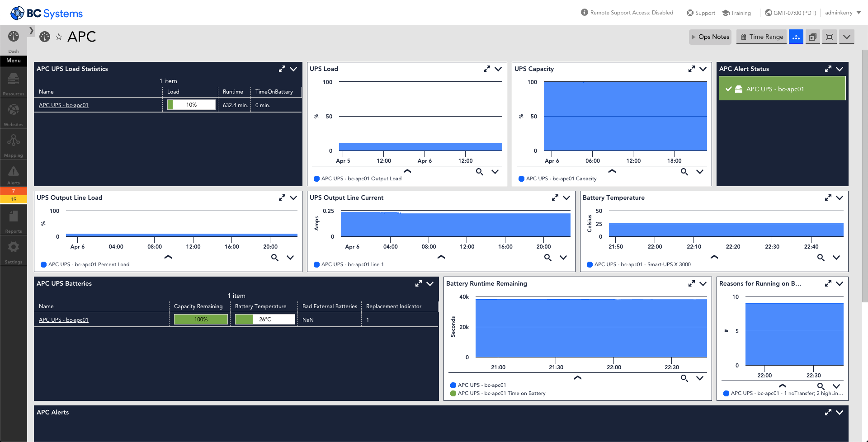This screenshot has width=868, height=442.
Task: Toggle the green checkmark on APC UPS bc-apc01 alert
Action: point(728,89)
